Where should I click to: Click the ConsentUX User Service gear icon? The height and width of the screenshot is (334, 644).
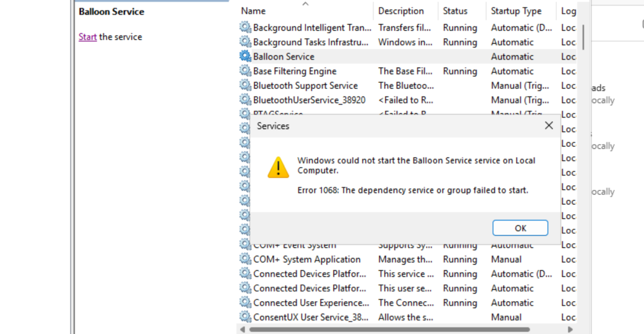(245, 318)
